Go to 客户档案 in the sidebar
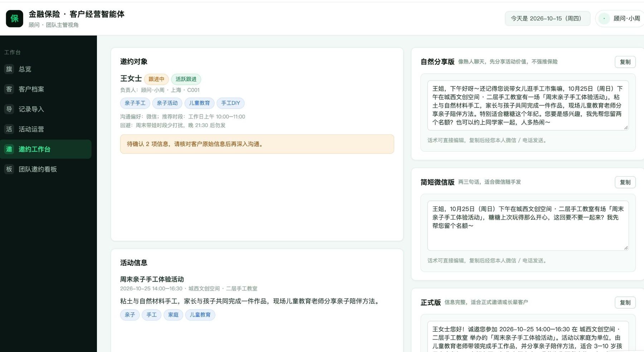This screenshot has width=644, height=352. click(46, 89)
